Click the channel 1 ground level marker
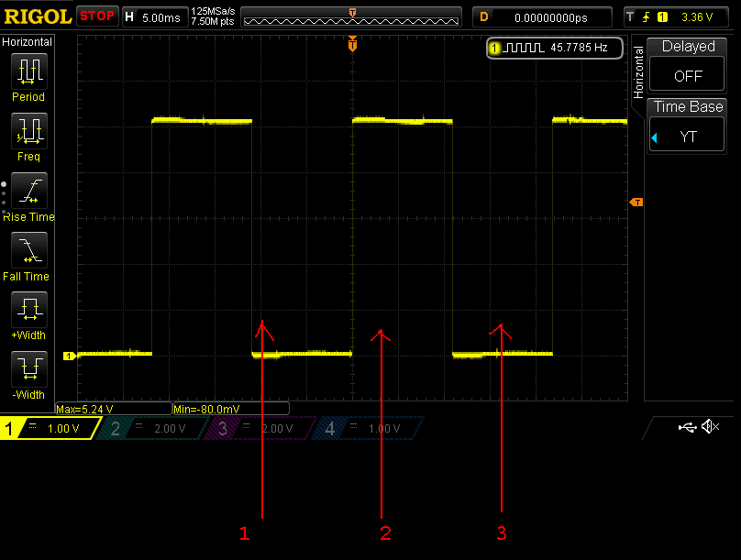The image size is (741, 560). click(x=70, y=356)
